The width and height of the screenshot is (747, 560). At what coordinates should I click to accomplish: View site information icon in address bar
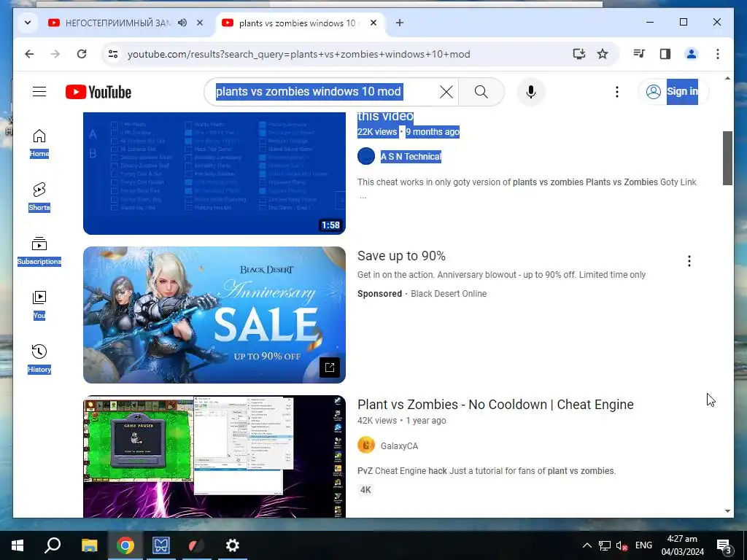click(x=113, y=54)
